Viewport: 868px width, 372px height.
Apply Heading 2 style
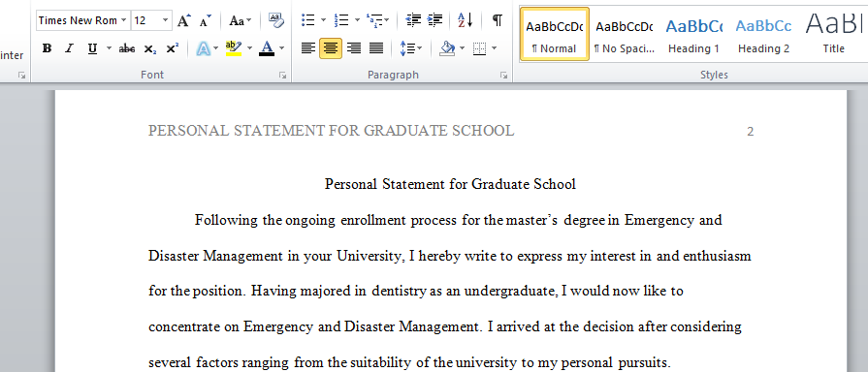pyautogui.click(x=763, y=34)
